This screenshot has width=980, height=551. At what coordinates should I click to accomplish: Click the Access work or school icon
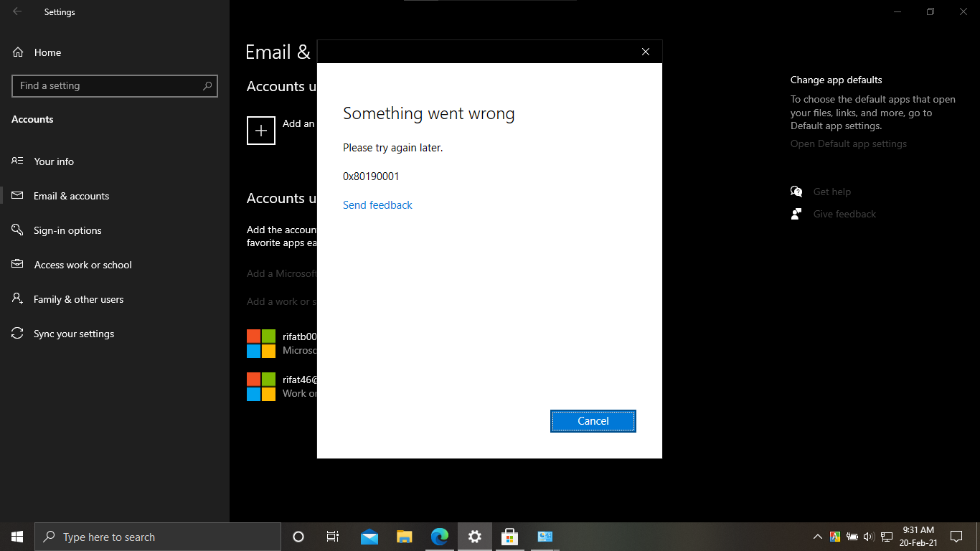[17, 264]
